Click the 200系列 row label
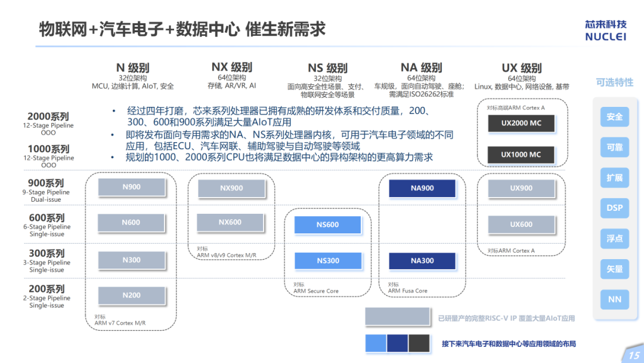644x363 pixels. pyautogui.click(x=47, y=289)
